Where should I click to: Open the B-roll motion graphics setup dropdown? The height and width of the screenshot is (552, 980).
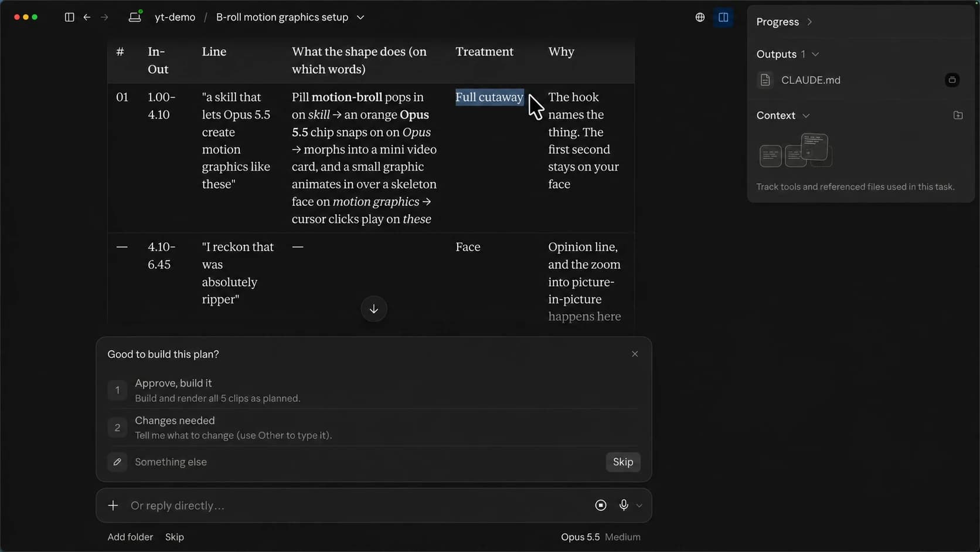point(290,18)
